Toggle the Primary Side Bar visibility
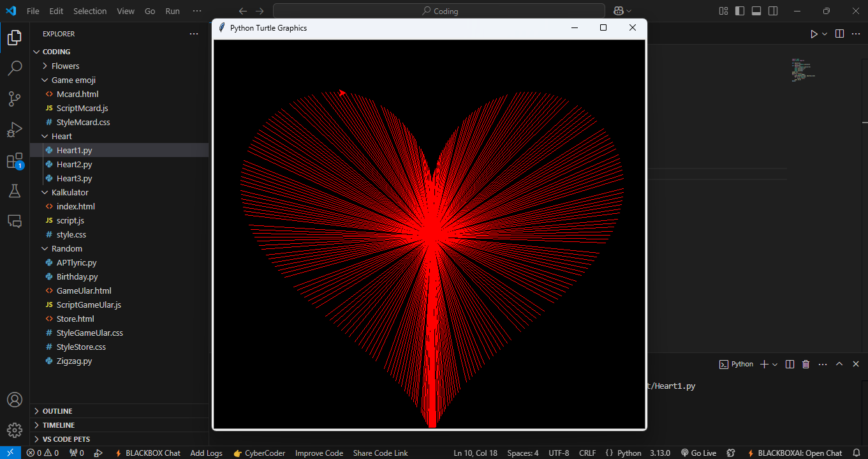 [739, 11]
